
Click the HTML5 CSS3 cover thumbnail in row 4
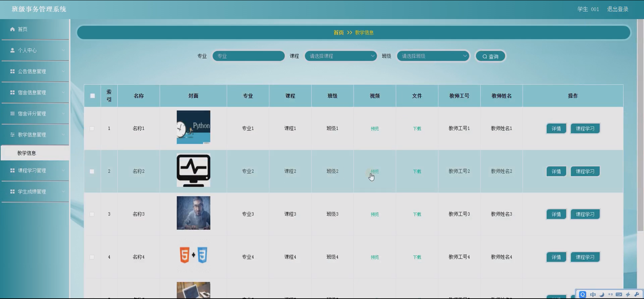point(193,255)
